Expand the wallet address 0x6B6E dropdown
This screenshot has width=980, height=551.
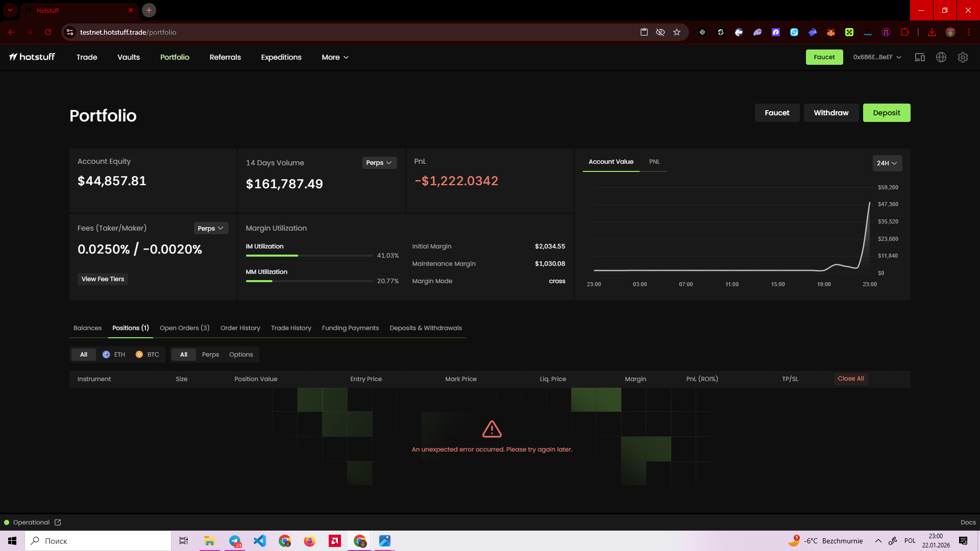[x=877, y=57]
